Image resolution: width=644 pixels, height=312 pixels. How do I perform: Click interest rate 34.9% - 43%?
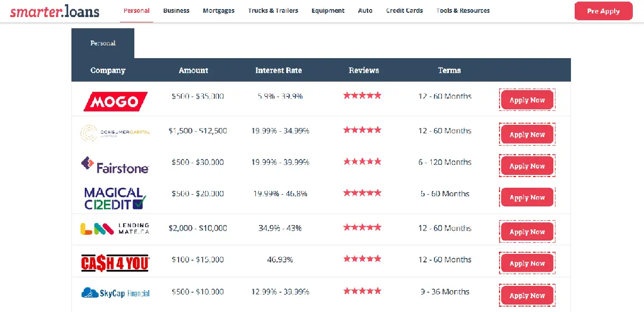pos(280,228)
